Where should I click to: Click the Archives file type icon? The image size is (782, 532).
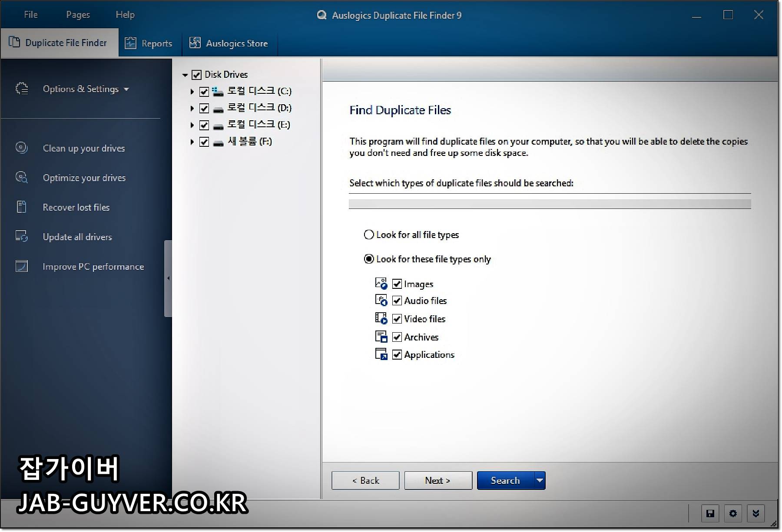tap(381, 337)
